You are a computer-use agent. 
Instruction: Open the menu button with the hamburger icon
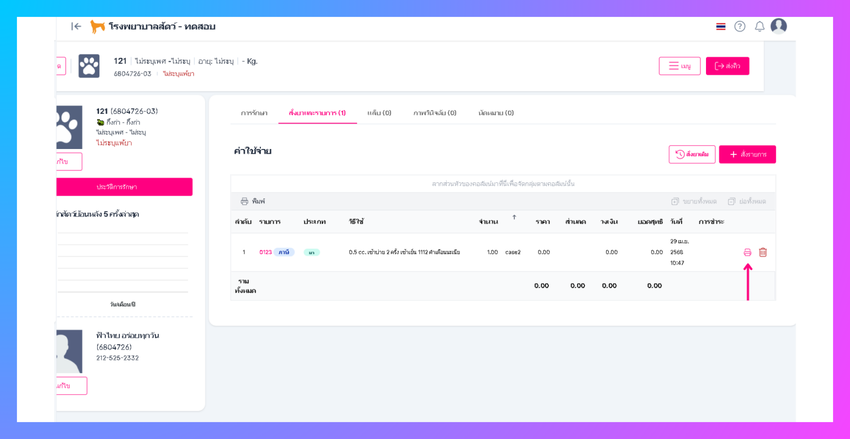point(680,66)
